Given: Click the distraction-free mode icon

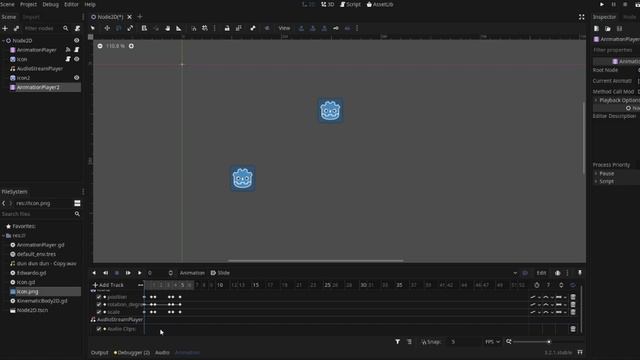Looking at the screenshot, I should (581, 17).
